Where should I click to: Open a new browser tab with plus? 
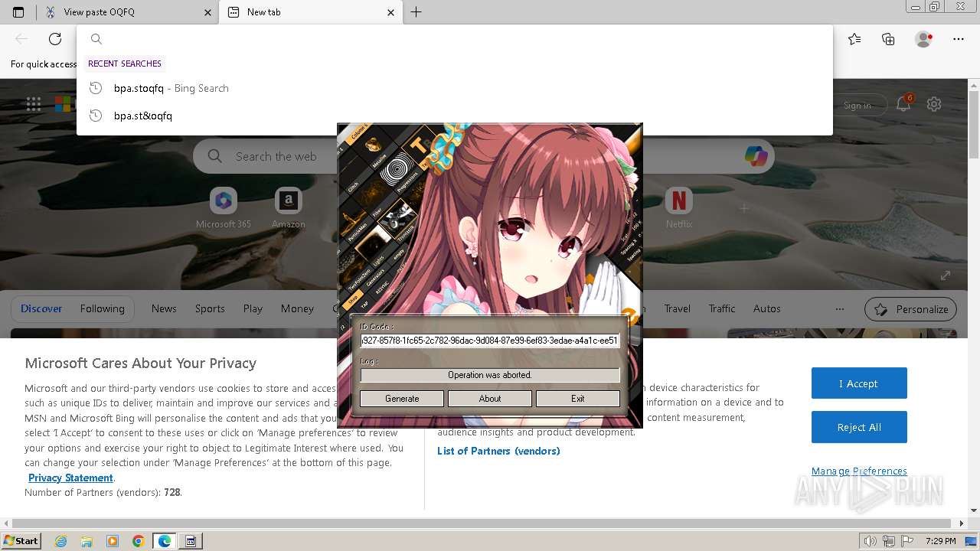[x=416, y=12]
